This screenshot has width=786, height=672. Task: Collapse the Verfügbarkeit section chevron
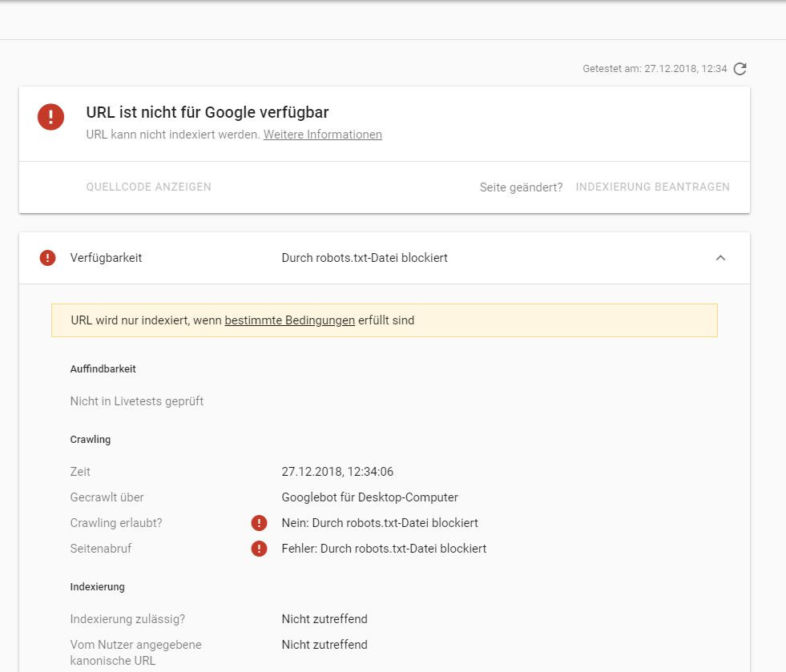click(720, 258)
